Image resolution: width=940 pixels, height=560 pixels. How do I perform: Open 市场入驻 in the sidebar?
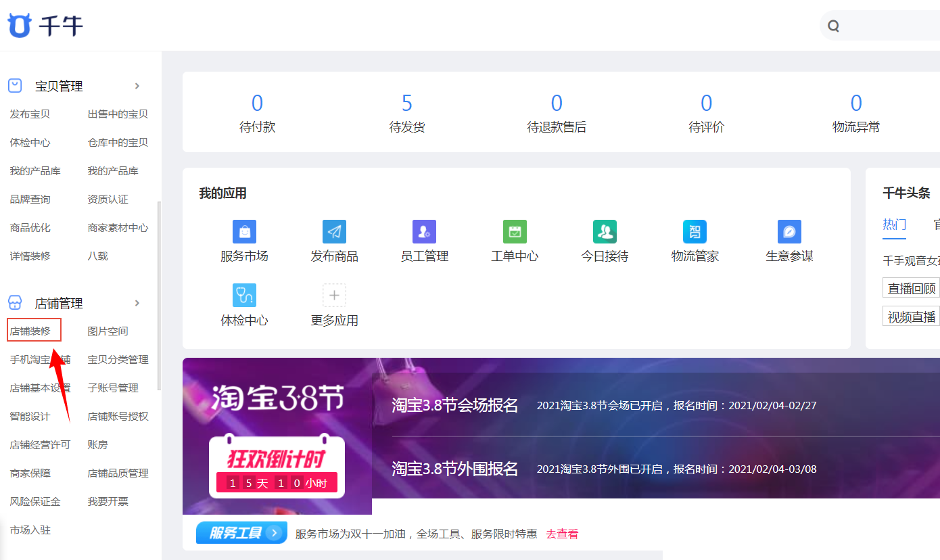(x=30, y=530)
